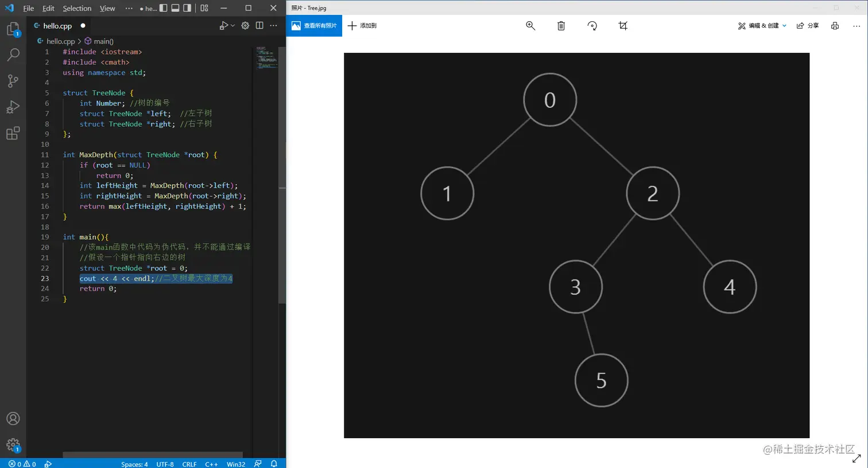The width and height of the screenshot is (868, 468).
Task: Open the Run and Debug view
Action: pyautogui.click(x=13, y=107)
